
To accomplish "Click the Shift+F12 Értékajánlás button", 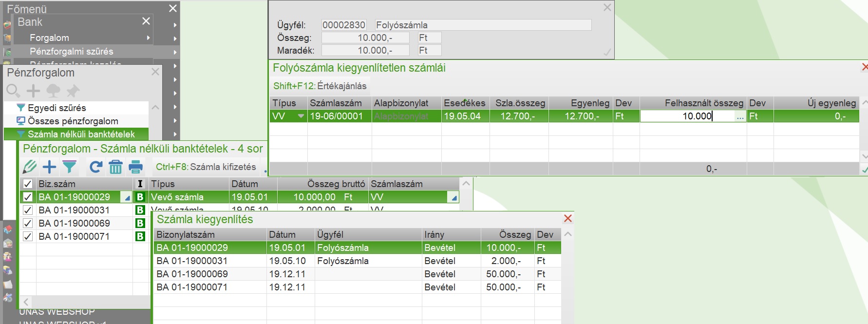I will point(320,86).
